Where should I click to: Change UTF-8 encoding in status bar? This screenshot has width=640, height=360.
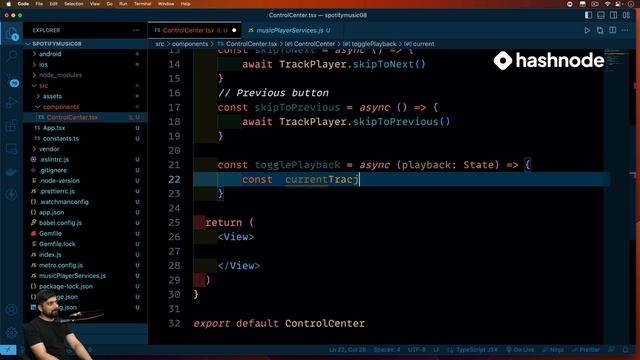pos(417,350)
